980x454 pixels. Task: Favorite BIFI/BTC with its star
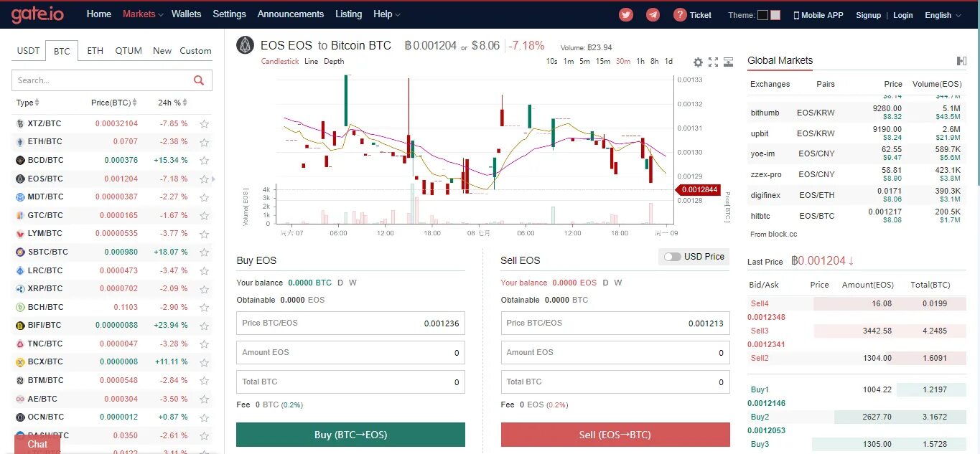(205, 326)
